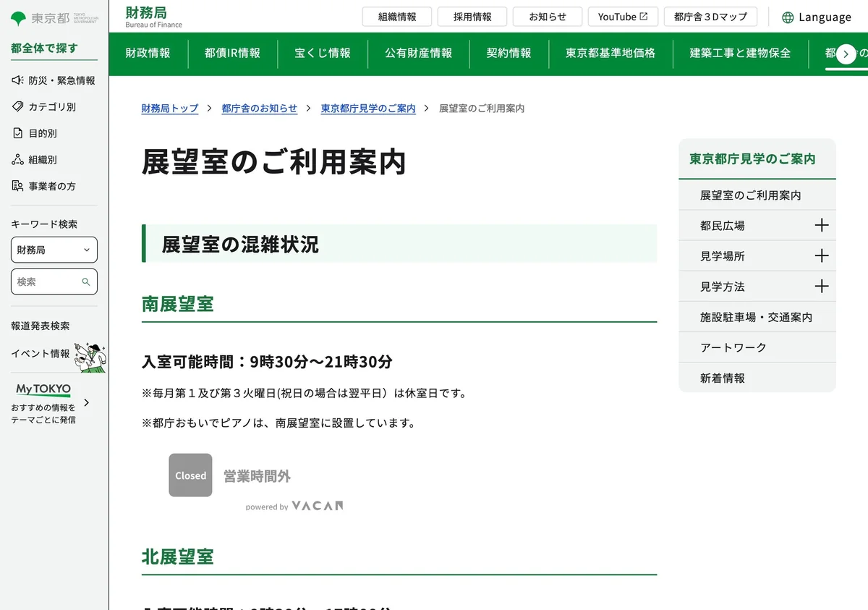The image size is (868, 610).
Task: Go to 財務局トップ breadcrumb link
Action: click(170, 109)
